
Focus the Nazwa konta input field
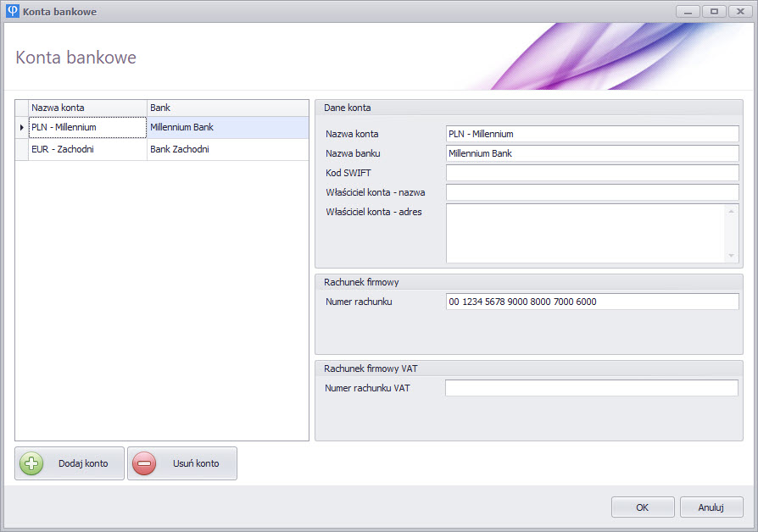click(592, 134)
